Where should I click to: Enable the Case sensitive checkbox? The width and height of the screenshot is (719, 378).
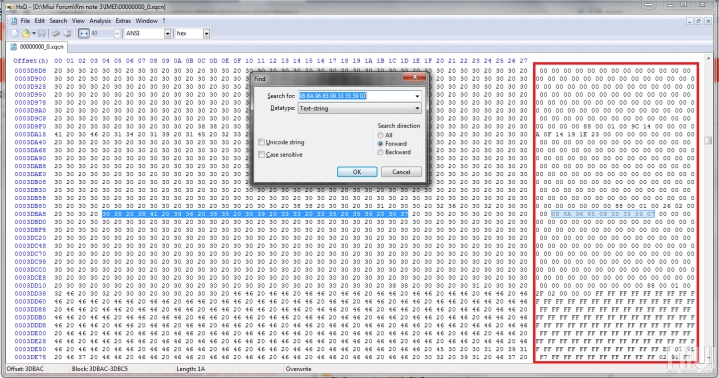pyautogui.click(x=261, y=155)
